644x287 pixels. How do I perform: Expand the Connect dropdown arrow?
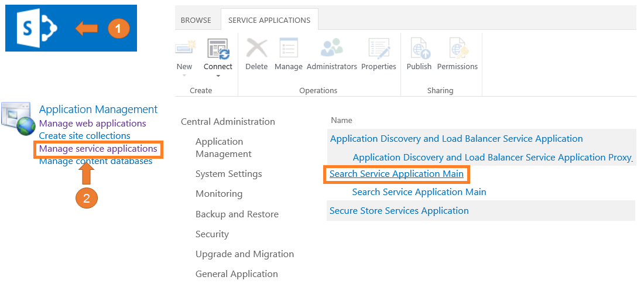coord(218,76)
